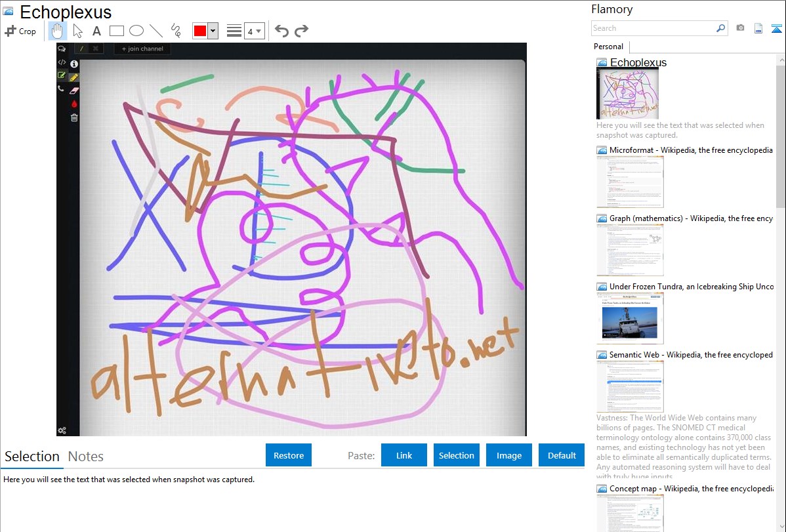Click the line thickness lines icon
Image resolution: width=786 pixels, height=532 pixels.
pos(234,31)
